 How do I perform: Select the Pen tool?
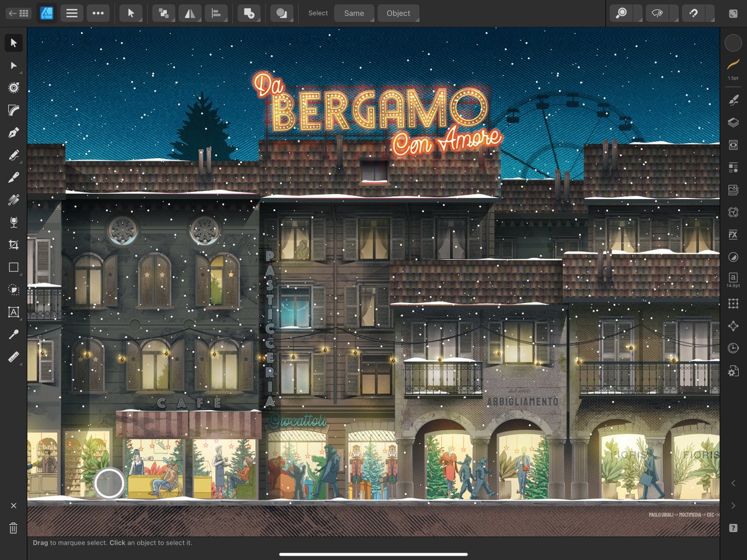[13, 133]
